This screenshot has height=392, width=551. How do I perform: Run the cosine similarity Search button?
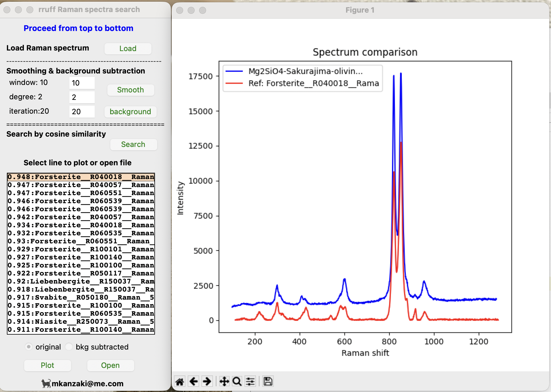(x=133, y=144)
